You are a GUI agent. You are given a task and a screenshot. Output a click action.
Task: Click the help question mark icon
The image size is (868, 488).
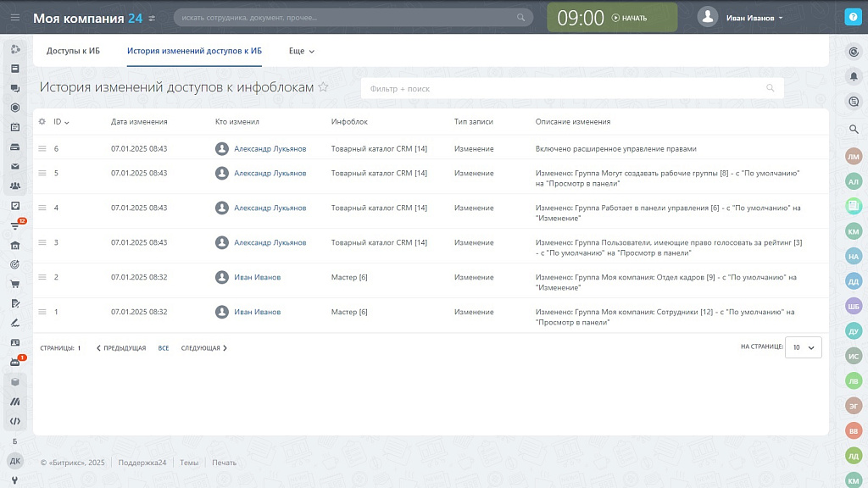point(853,17)
